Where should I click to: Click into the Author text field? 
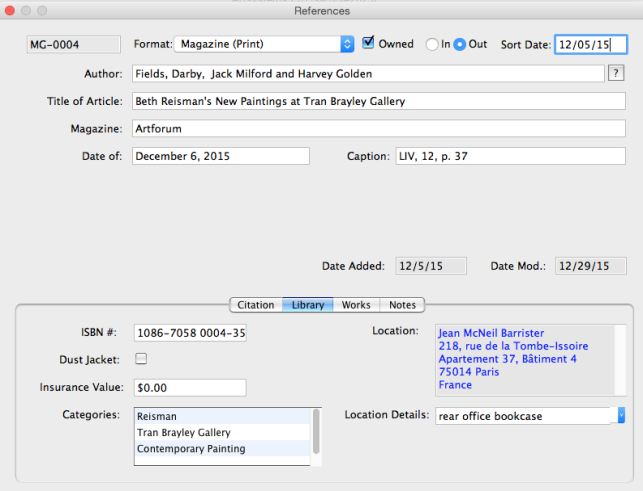pyautogui.click(x=367, y=74)
